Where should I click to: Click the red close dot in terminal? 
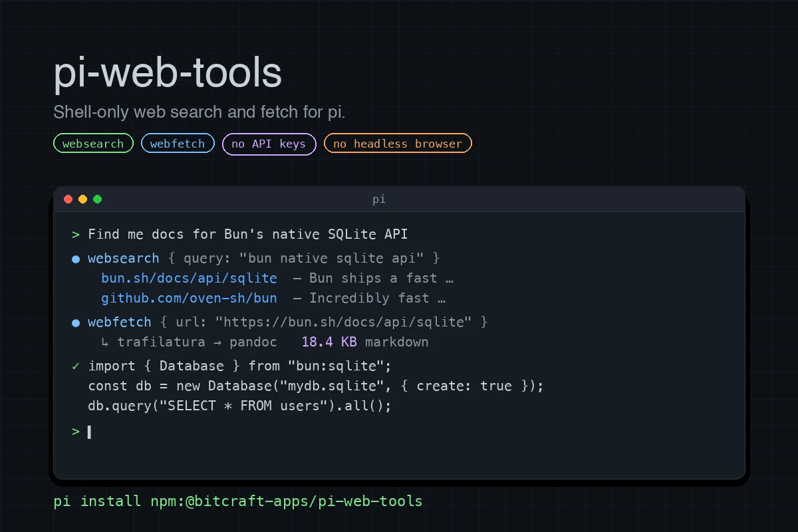point(68,199)
